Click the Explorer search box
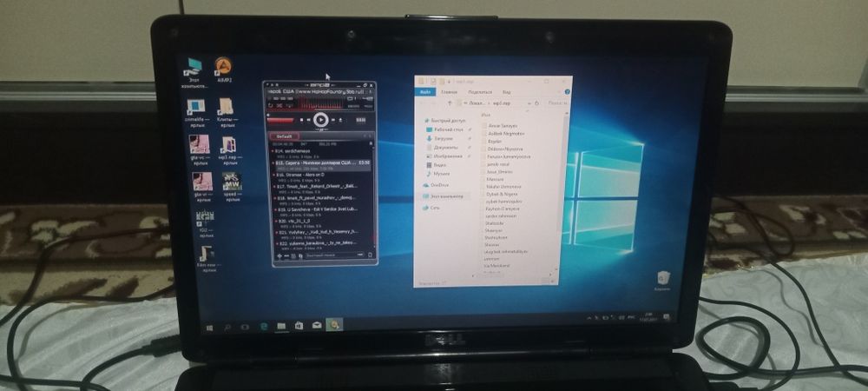 [558, 103]
